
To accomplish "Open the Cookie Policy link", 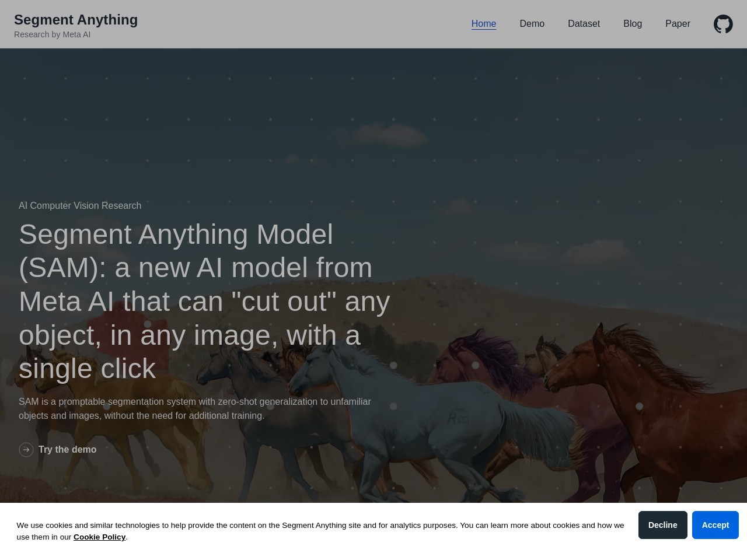I will [x=99, y=537].
